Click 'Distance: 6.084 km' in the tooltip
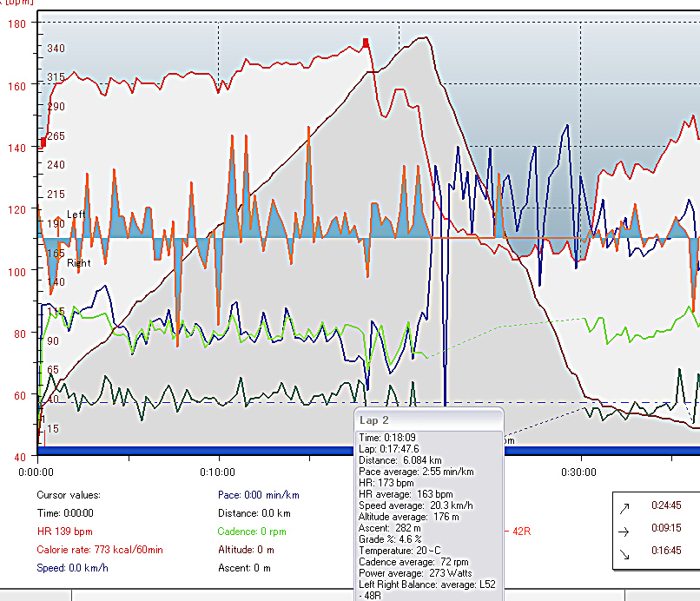 400,460
